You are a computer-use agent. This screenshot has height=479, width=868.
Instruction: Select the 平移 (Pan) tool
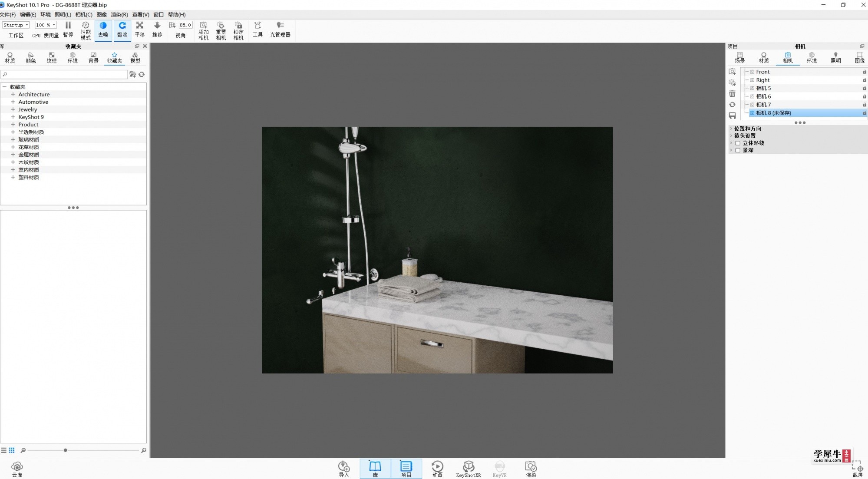pyautogui.click(x=140, y=29)
